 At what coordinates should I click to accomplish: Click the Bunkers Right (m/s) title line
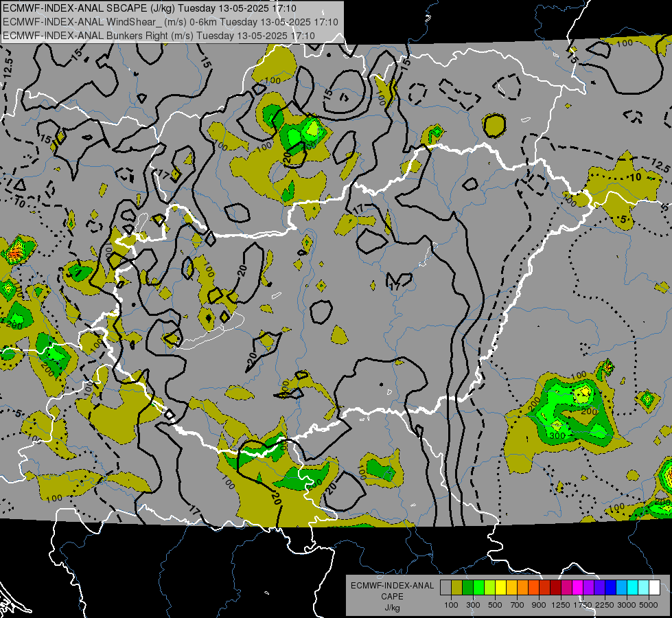coord(159,36)
